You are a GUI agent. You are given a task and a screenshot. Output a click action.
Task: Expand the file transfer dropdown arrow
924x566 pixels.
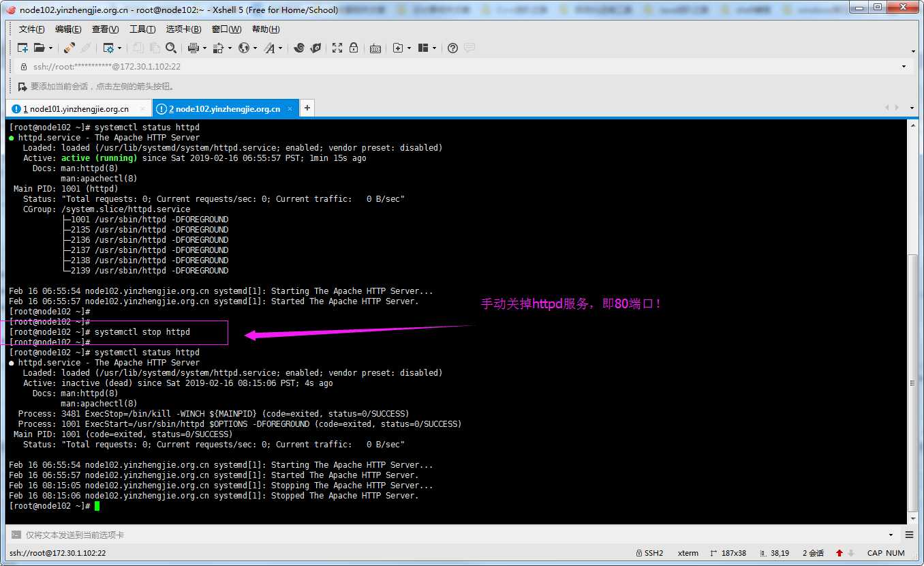click(230, 48)
